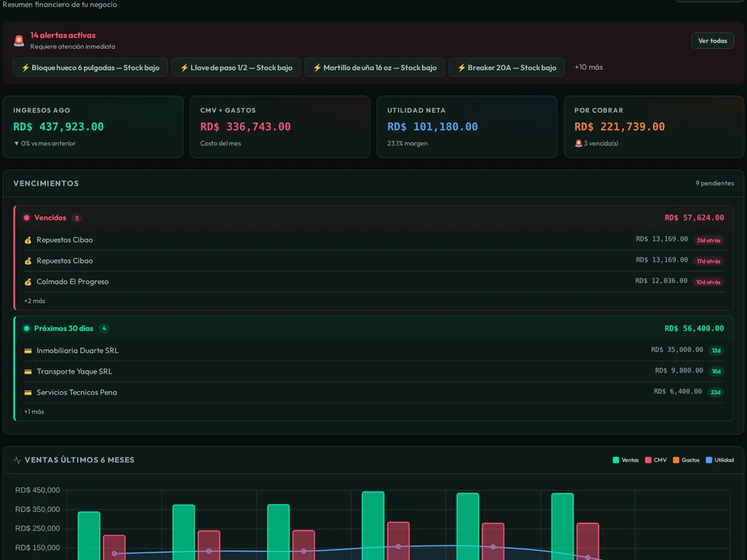Select the Vencidos section header
Image resolution: width=747 pixels, height=560 pixels.
(374, 218)
